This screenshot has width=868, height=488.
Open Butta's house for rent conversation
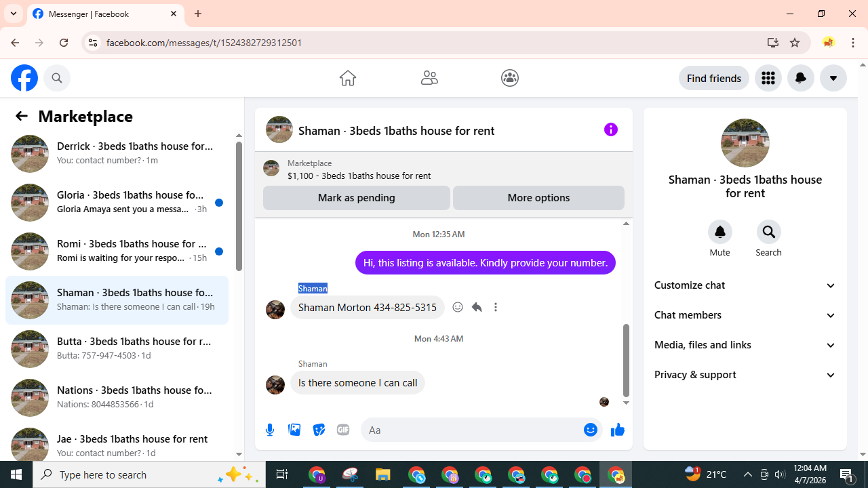(117, 348)
